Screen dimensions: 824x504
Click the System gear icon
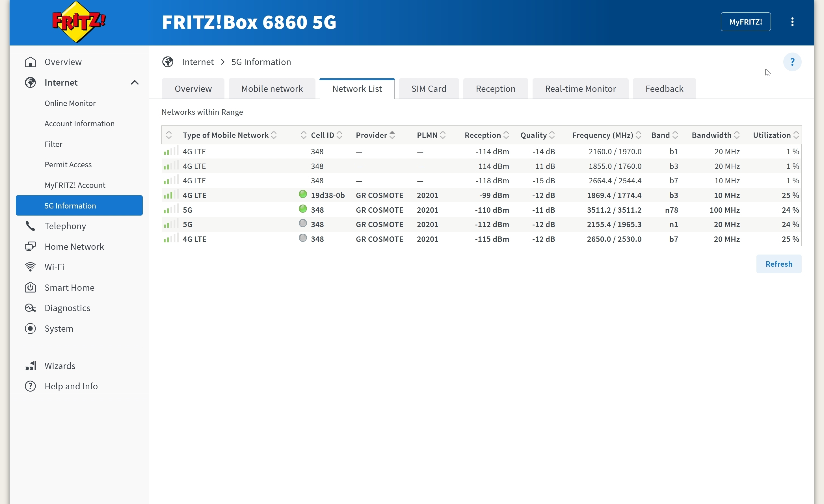pos(31,329)
